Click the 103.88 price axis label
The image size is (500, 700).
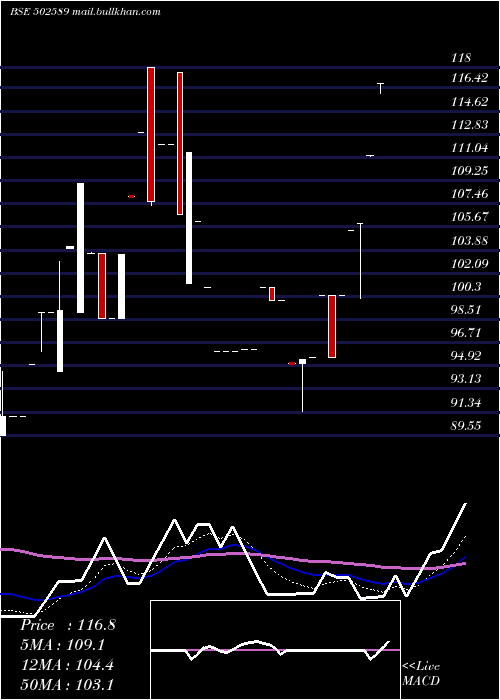(x=470, y=241)
